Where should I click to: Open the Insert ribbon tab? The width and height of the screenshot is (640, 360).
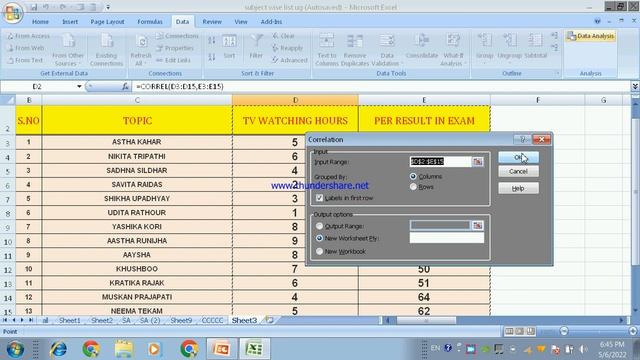coord(70,22)
